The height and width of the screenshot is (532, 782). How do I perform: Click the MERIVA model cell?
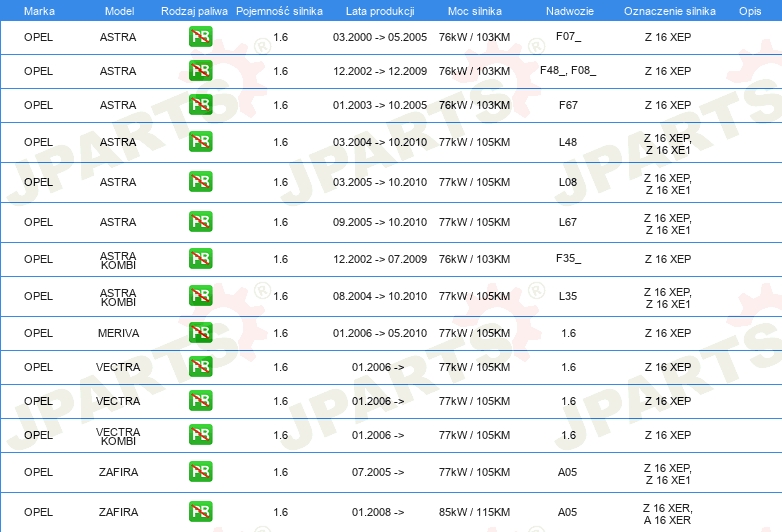[118, 333]
